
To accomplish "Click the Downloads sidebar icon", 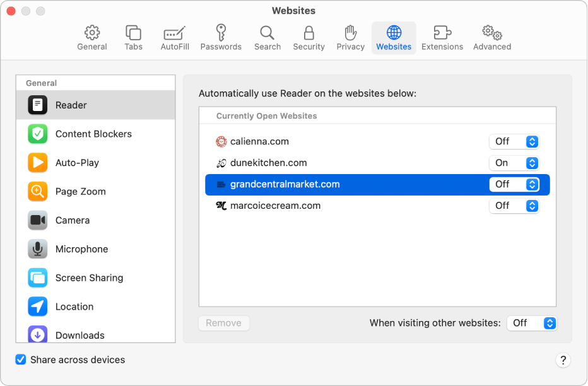I will [x=38, y=334].
